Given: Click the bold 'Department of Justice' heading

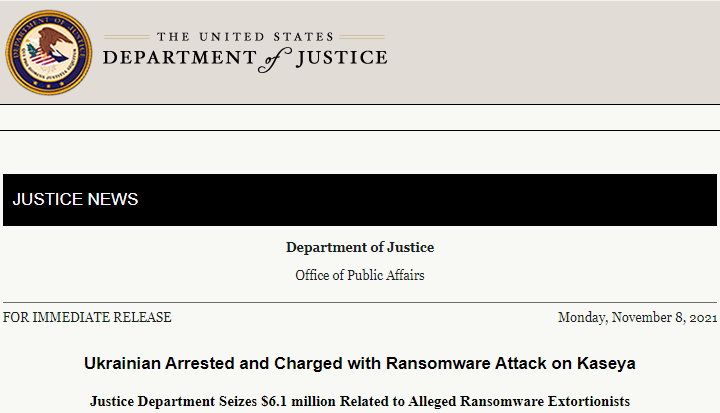Looking at the screenshot, I should pos(360,247).
